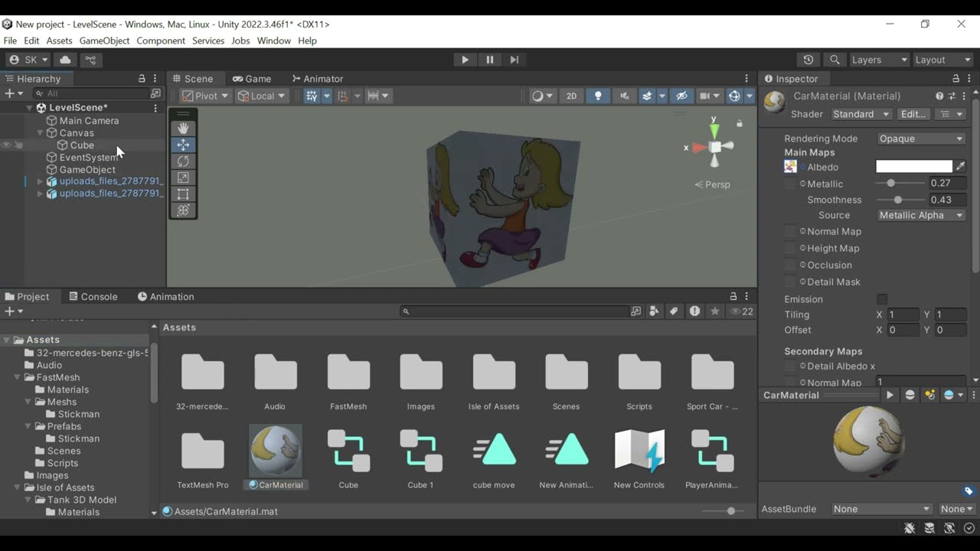Select the Scale tool
980x551 pixels.
tap(183, 178)
